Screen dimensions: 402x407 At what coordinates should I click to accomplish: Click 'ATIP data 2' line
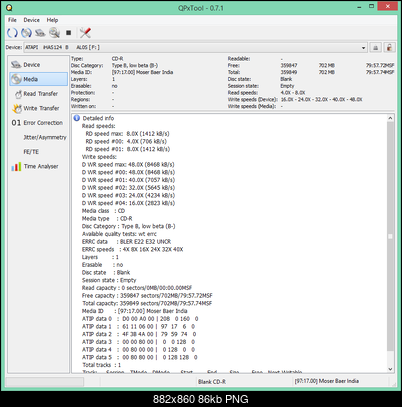click(x=139, y=334)
